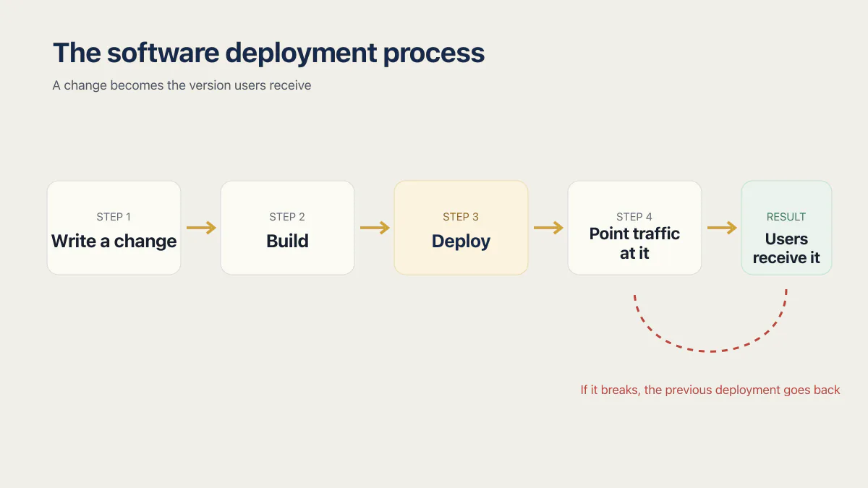Click the red rollback note about previous deployment

click(x=710, y=390)
